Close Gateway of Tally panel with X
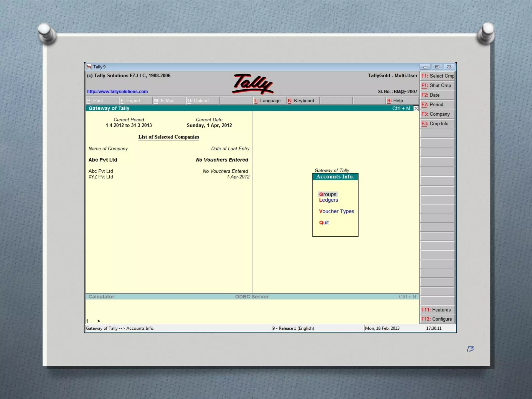This screenshot has height=399, width=532. (416, 108)
